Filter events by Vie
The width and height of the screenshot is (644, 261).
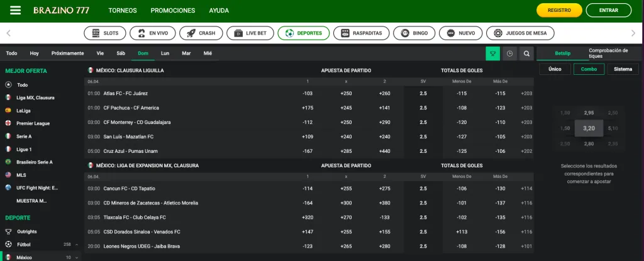point(100,53)
